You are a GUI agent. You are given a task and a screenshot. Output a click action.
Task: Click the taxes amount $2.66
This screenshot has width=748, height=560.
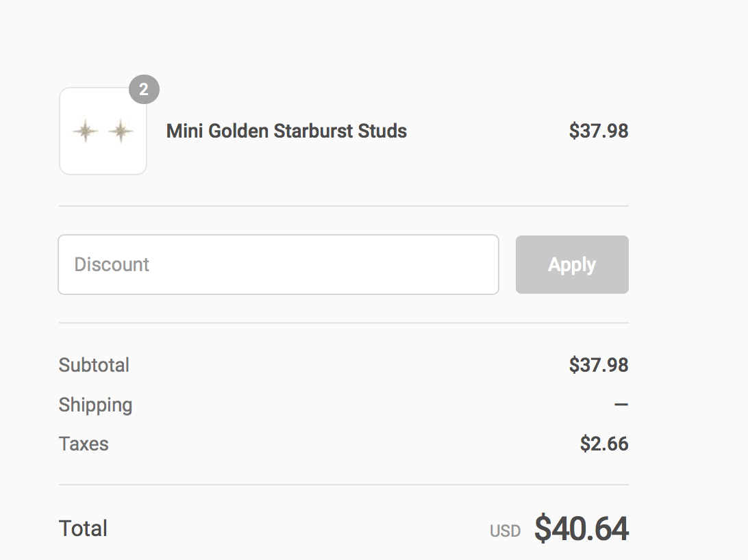coord(603,444)
